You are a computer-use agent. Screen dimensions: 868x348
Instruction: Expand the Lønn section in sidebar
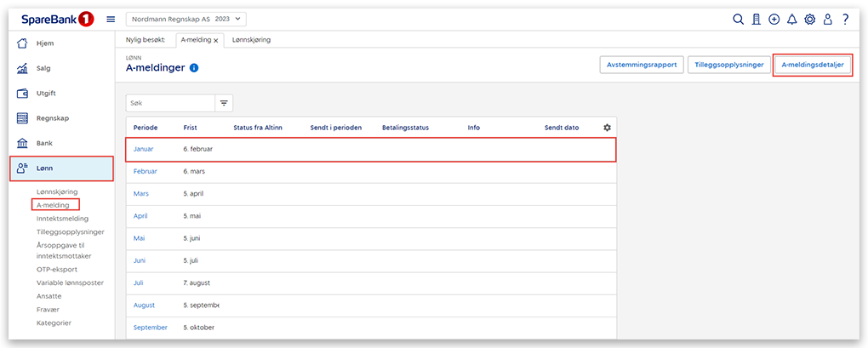(x=62, y=168)
